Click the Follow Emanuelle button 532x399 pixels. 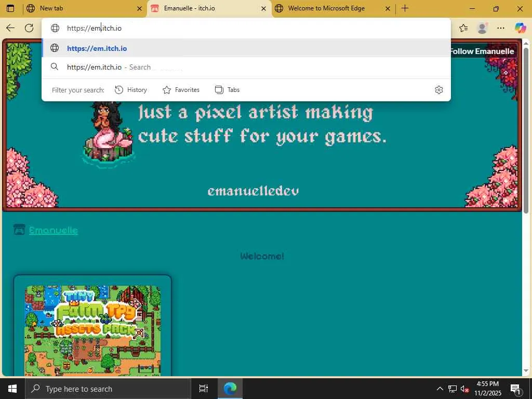click(482, 51)
